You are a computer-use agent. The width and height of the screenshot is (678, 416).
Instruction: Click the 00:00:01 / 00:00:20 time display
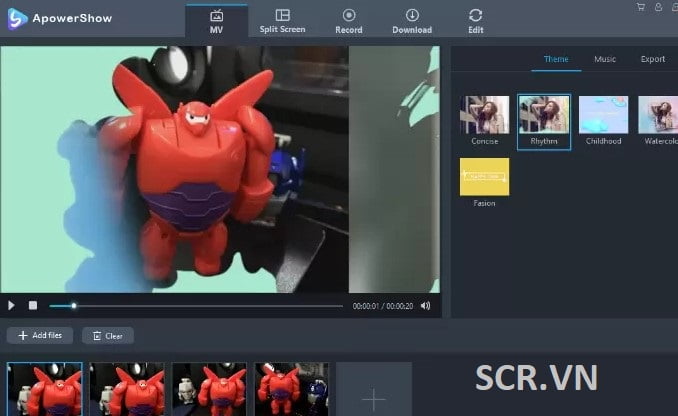click(383, 306)
